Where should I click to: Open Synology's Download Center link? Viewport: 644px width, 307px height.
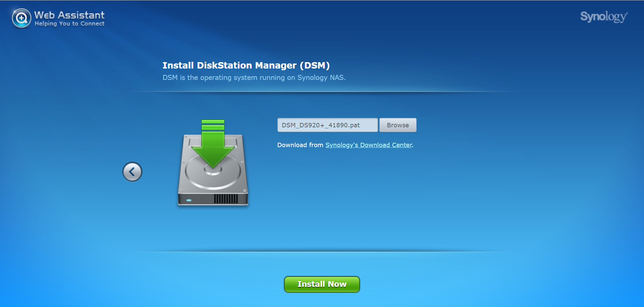[368, 145]
